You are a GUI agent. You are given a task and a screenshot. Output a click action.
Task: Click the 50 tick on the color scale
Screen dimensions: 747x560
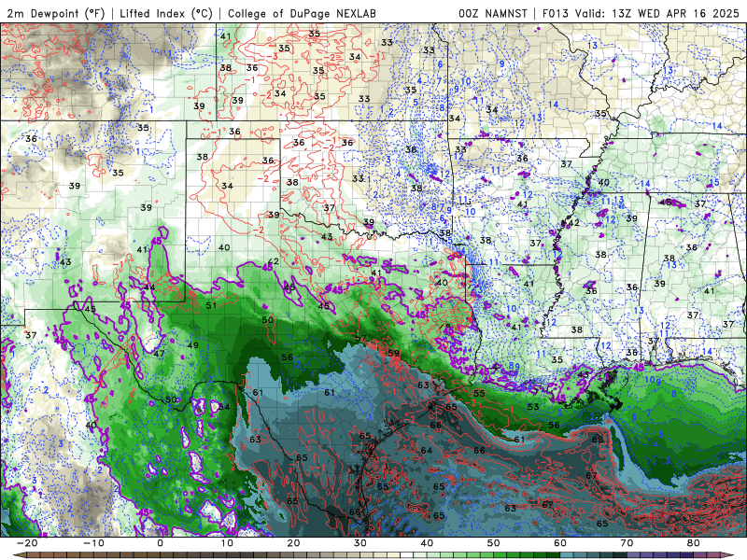[494, 543]
